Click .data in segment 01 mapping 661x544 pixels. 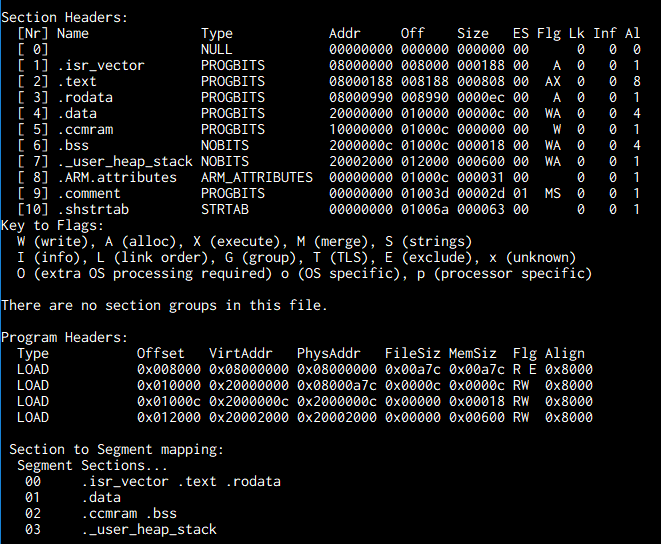click(x=101, y=498)
